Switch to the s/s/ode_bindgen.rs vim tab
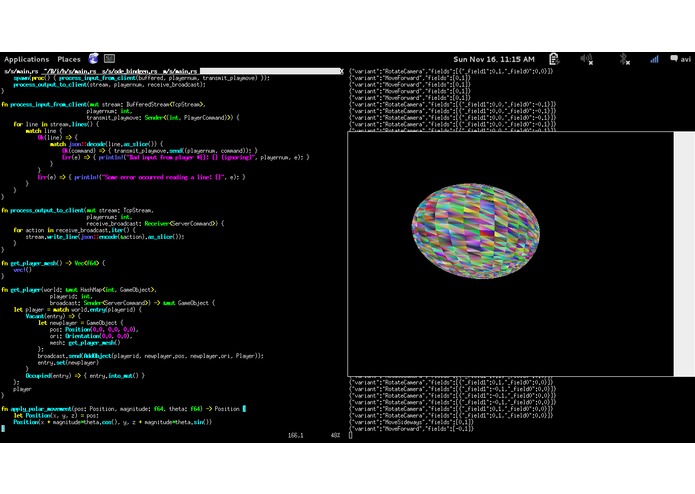This screenshot has width=695, height=494. [129, 71]
